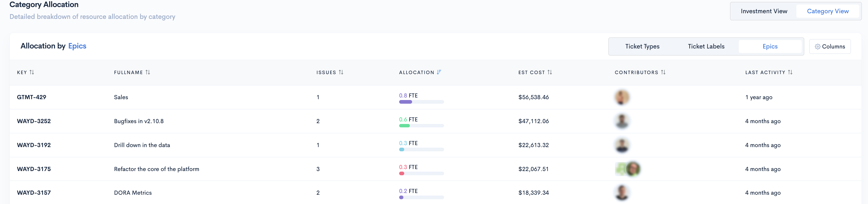This screenshot has width=868, height=204.
Task: Toggle the Allocation descending sort icon
Action: 439,72
